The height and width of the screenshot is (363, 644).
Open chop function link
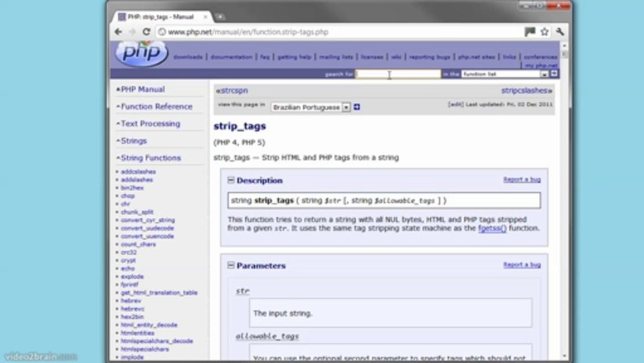point(127,196)
